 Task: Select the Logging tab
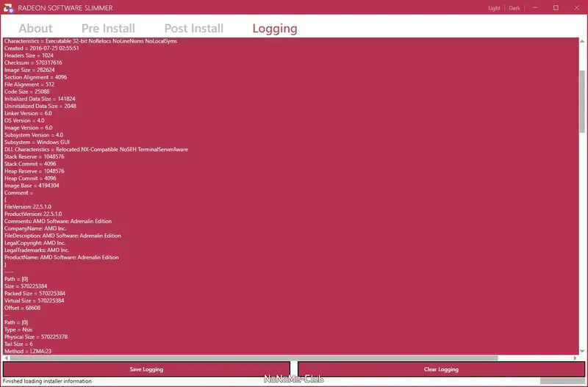[x=274, y=29]
